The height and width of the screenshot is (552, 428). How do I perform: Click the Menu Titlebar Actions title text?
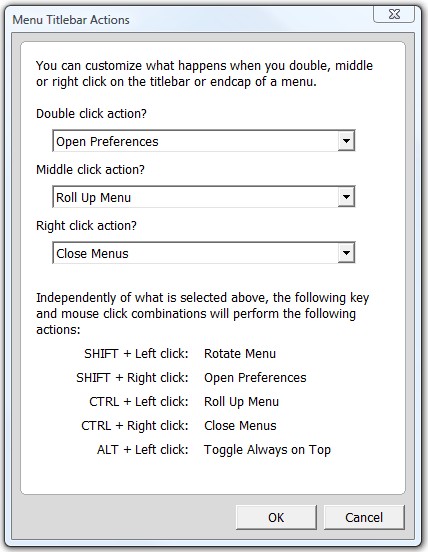pyautogui.click(x=71, y=20)
